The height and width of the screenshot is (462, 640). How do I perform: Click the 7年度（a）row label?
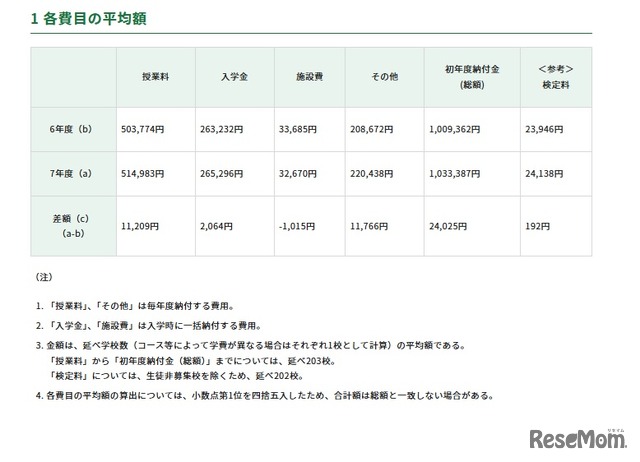(73, 174)
